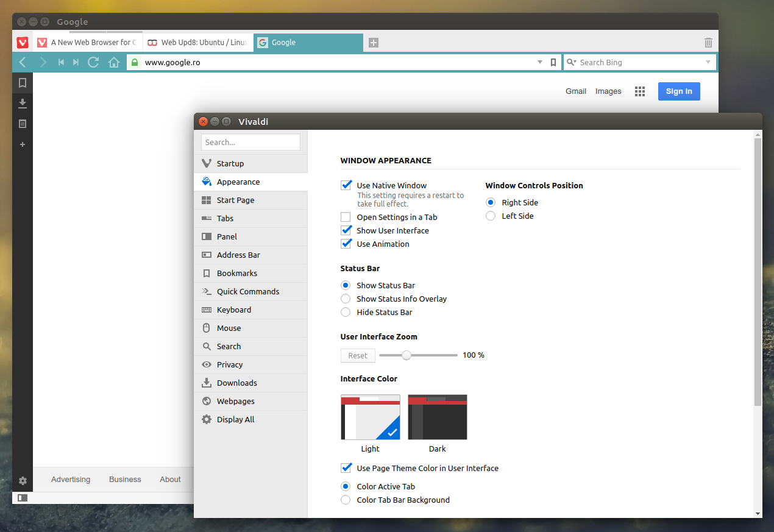Open the Google apps grid icon
The height and width of the screenshot is (532, 774).
(639, 91)
